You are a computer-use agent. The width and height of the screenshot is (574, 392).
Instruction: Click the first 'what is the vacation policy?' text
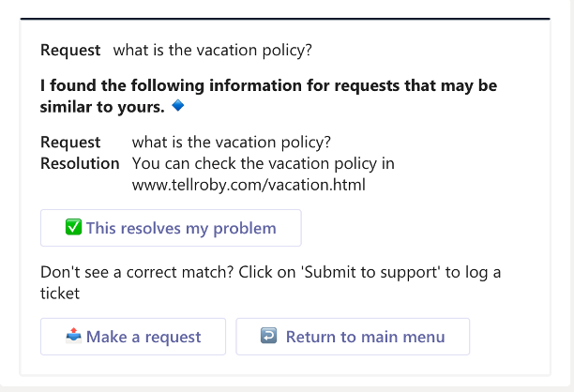coord(213,50)
